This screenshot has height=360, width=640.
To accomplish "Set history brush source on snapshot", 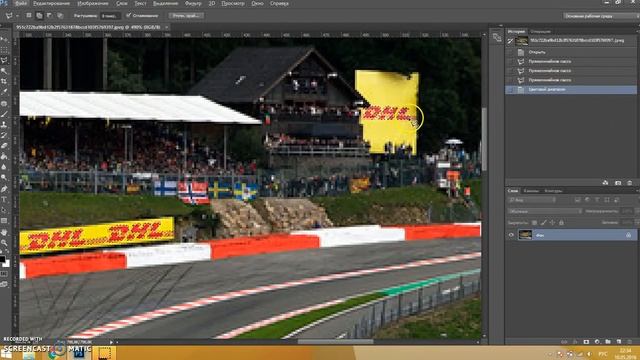I will [x=510, y=41].
